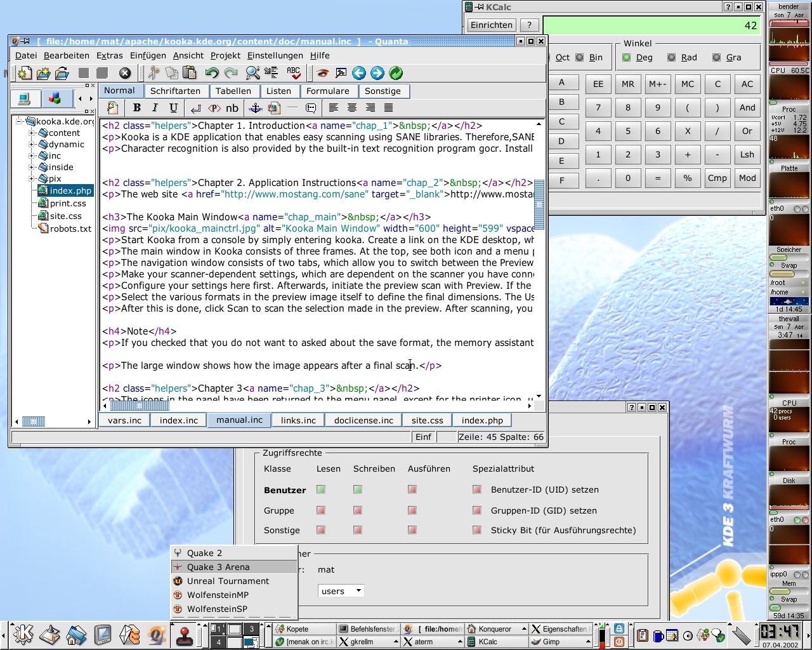The image size is (812, 650).
Task: Expand the content folder in tree
Action: (32, 133)
